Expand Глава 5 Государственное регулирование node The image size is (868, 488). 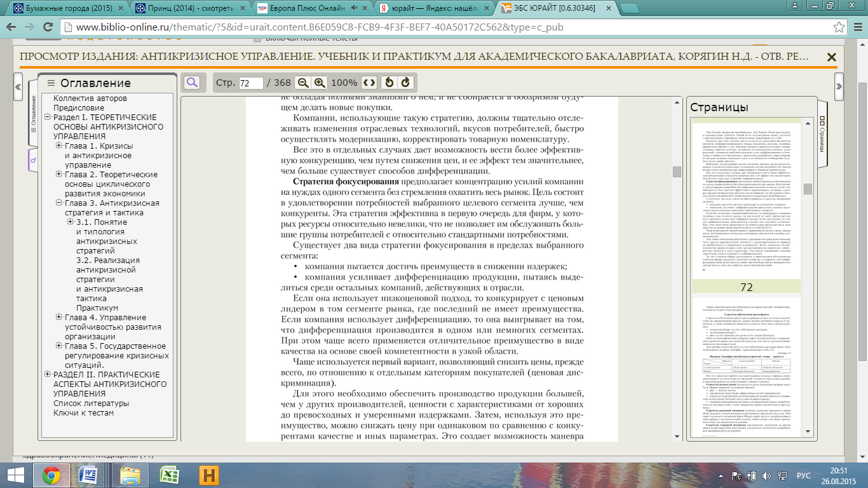(59, 346)
